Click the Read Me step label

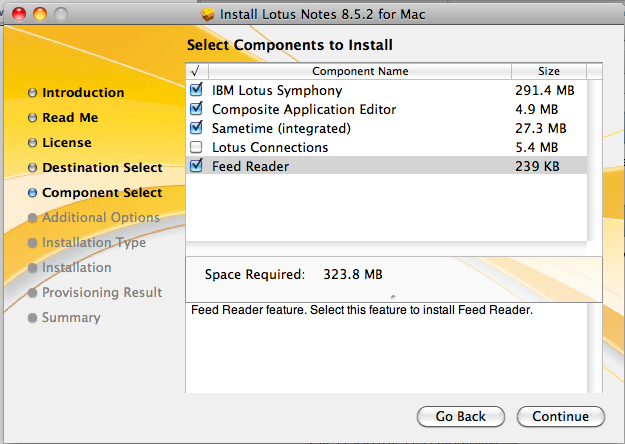tap(70, 118)
